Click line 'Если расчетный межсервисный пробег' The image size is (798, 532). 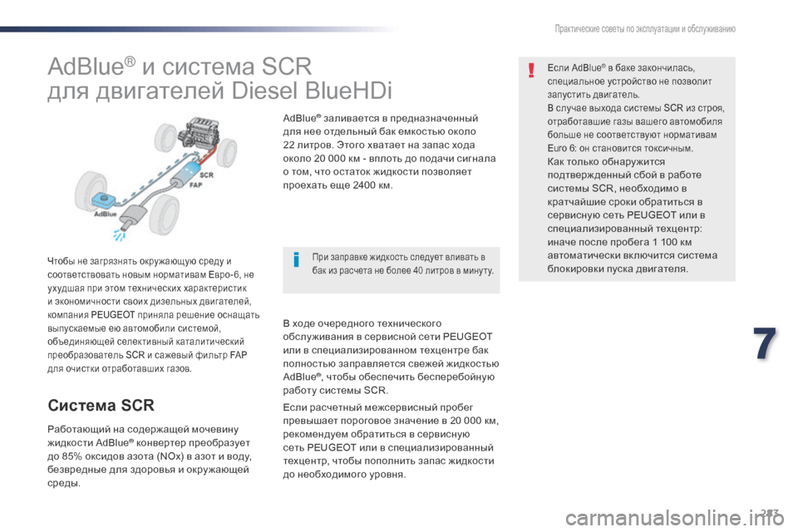[x=378, y=407]
